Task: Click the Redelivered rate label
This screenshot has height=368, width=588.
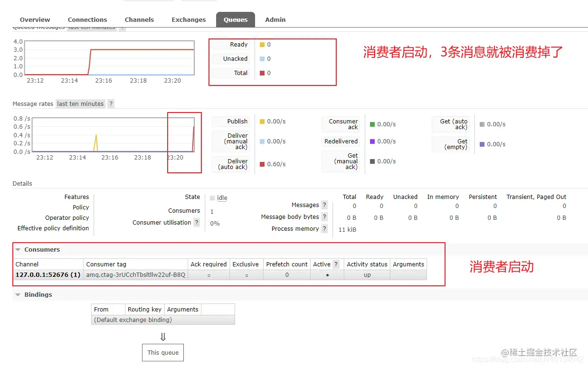Action: [341, 142]
